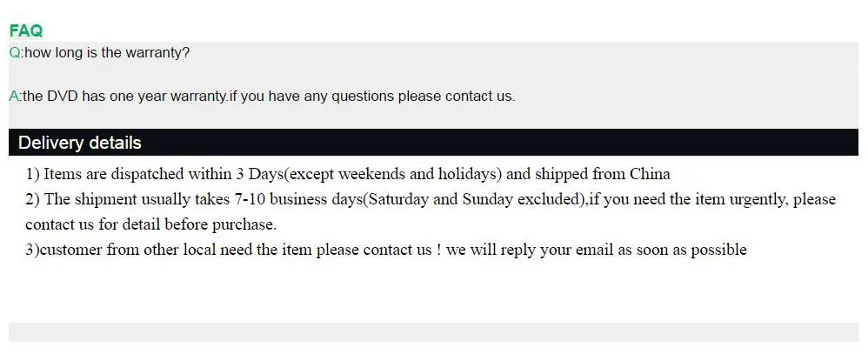Click the one year warranty answer
868x361 pixels.
tap(269, 97)
